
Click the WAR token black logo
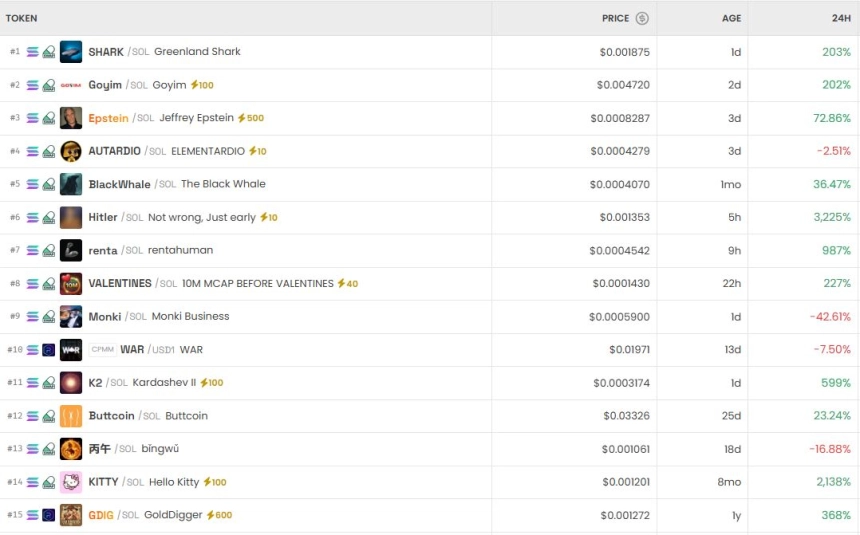coord(71,350)
